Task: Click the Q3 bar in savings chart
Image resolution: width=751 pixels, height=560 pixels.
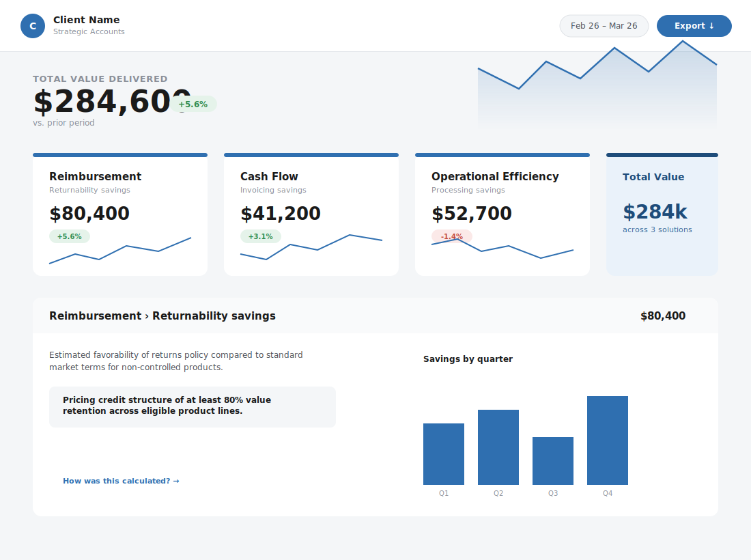Action: [x=553, y=461]
